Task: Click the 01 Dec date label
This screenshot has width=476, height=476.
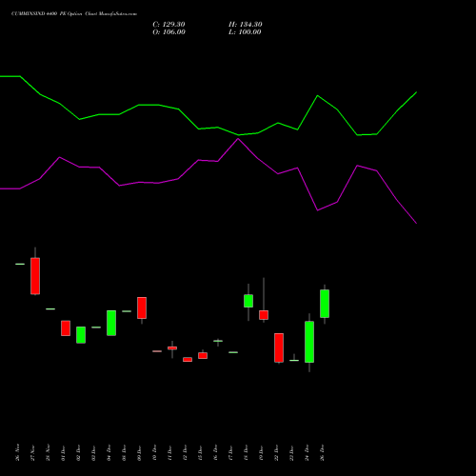Action: tap(63, 452)
